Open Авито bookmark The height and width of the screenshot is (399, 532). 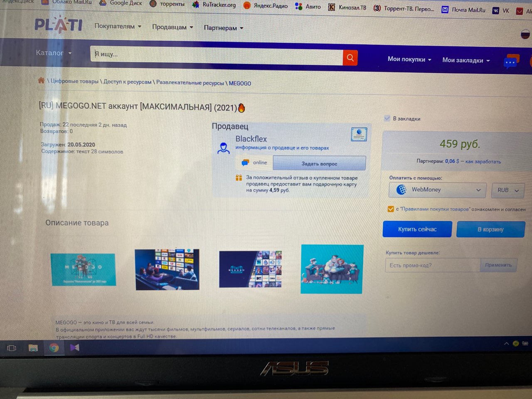tap(308, 7)
